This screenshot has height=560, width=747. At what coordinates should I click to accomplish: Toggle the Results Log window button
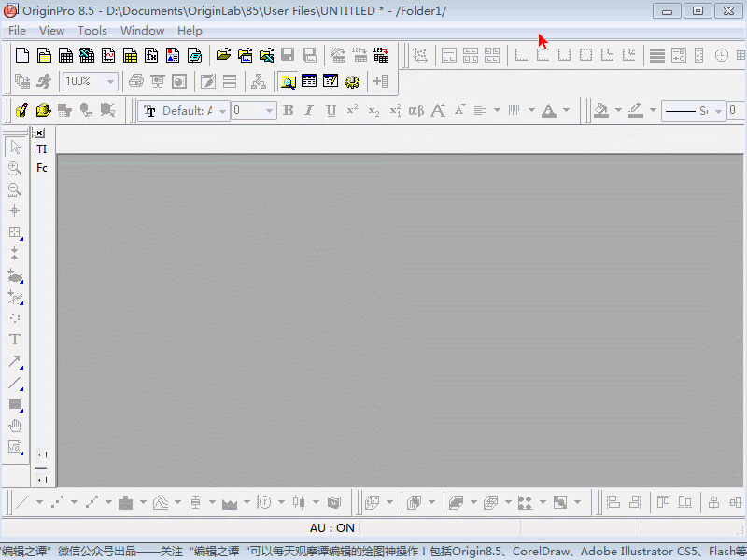[x=309, y=82]
